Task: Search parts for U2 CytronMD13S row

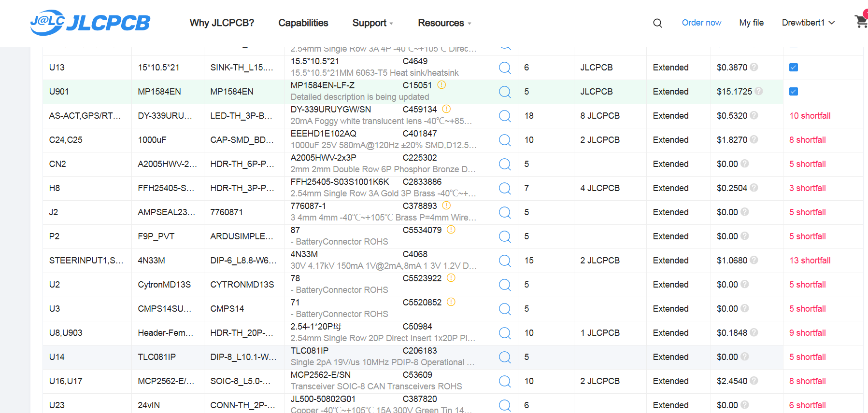Action: click(505, 285)
